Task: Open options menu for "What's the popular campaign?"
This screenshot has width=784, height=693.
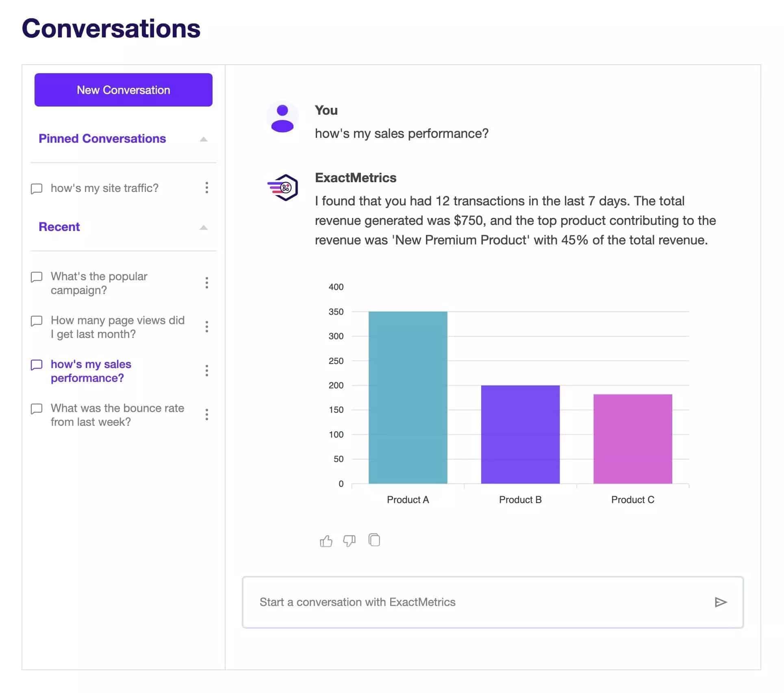Action: click(x=207, y=283)
